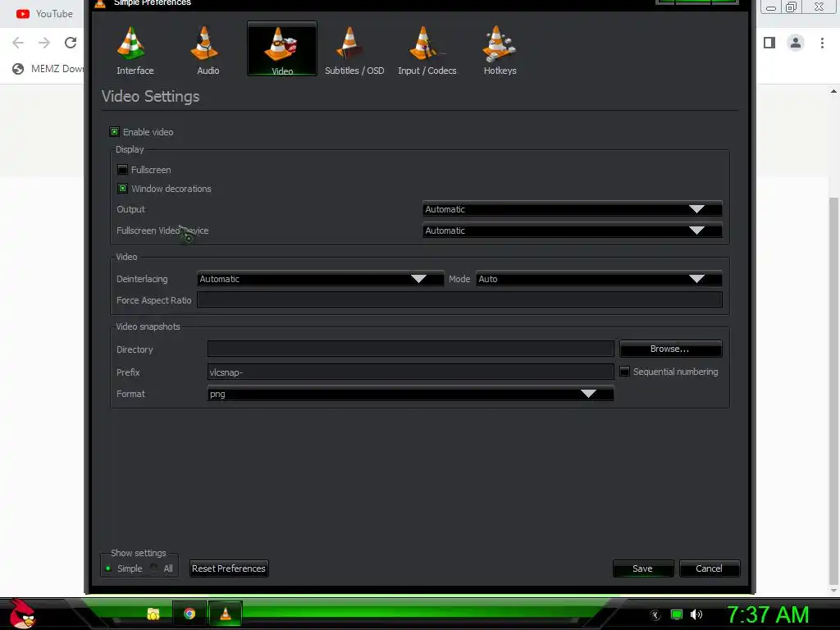
Task: Toggle the Enable video checkbox
Action: tap(114, 132)
